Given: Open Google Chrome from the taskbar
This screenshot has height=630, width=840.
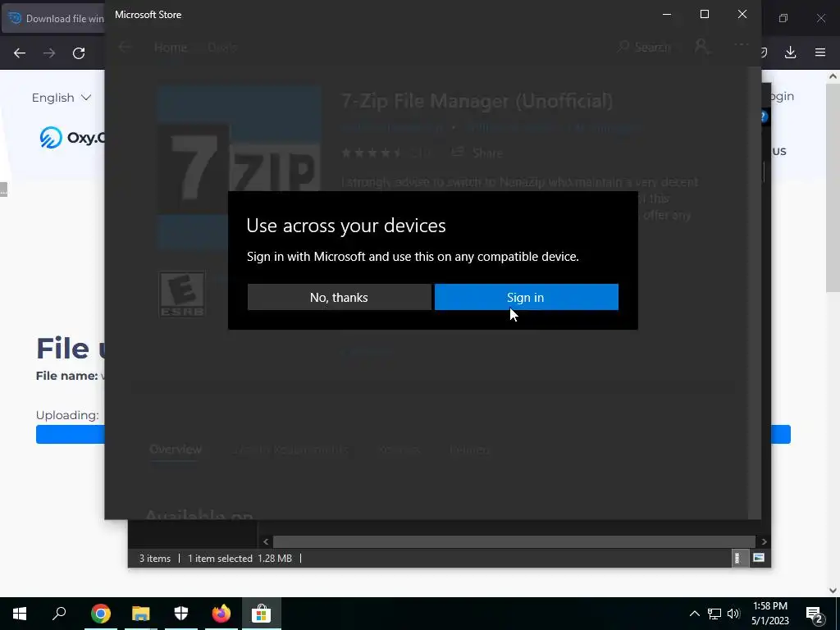Looking at the screenshot, I should point(100,614).
